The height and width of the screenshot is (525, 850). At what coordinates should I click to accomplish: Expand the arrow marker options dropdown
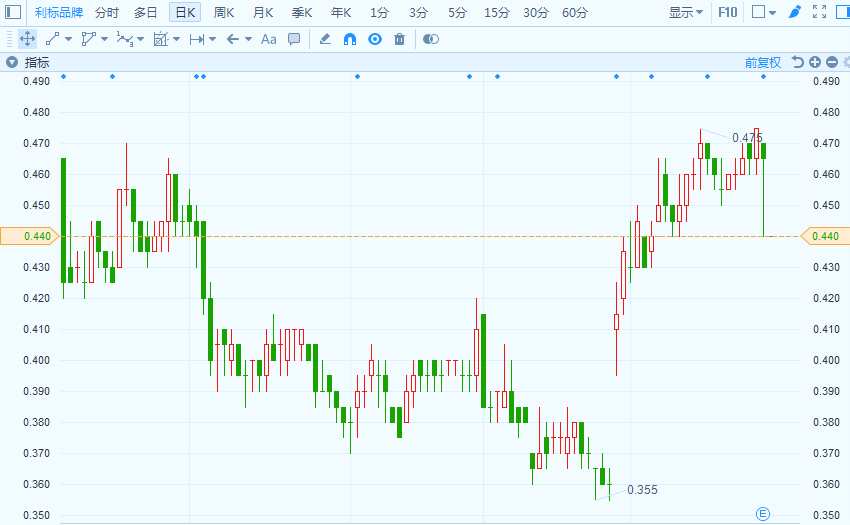248,39
